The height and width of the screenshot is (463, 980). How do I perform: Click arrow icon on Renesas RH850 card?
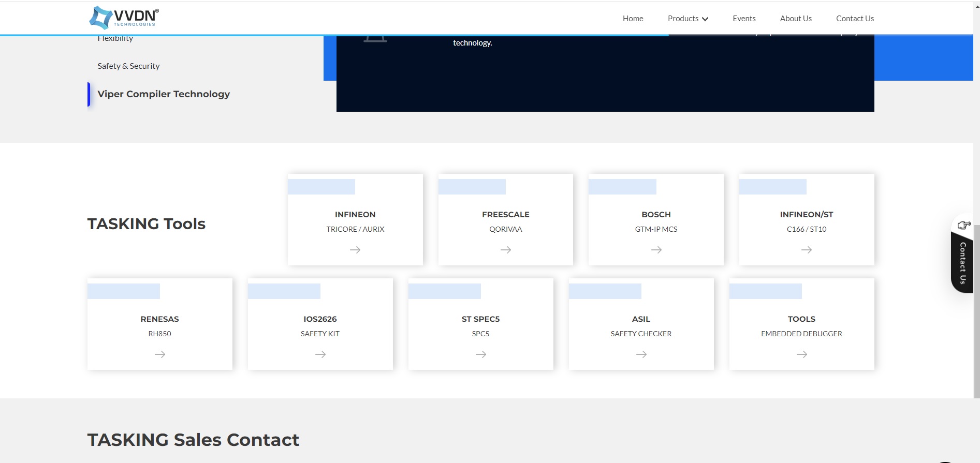point(160,354)
